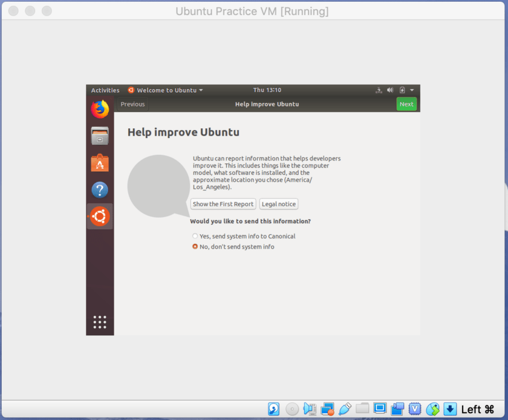Click the shared folders indicator in VM status bar
The image size is (508, 420).
coord(362,409)
